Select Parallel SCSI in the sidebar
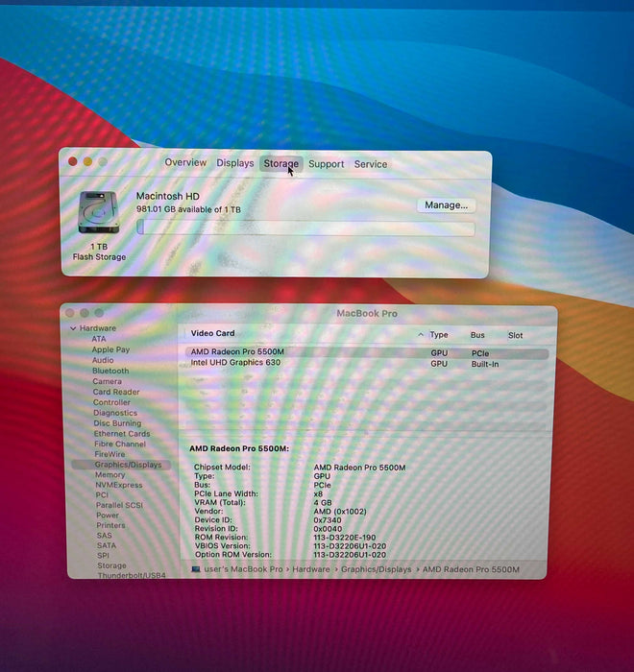The width and height of the screenshot is (634, 672). [x=120, y=505]
